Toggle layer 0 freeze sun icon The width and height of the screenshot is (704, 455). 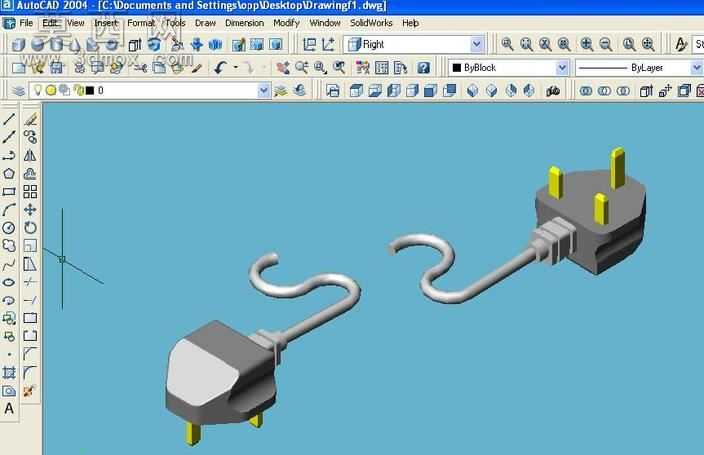click(x=51, y=90)
